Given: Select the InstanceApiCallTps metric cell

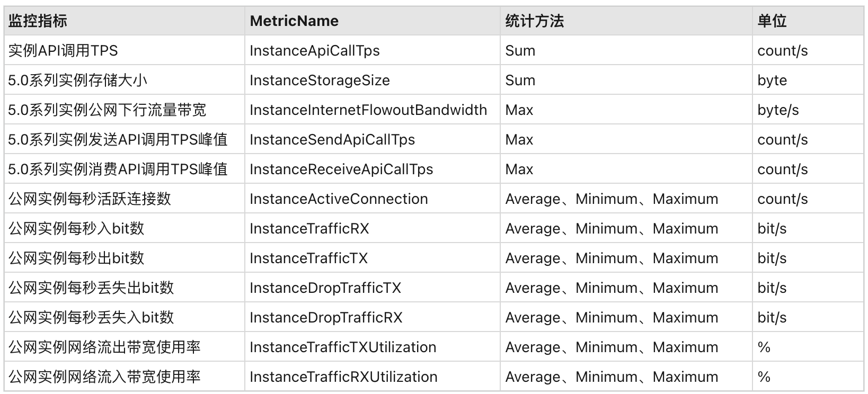Looking at the screenshot, I should [x=315, y=51].
